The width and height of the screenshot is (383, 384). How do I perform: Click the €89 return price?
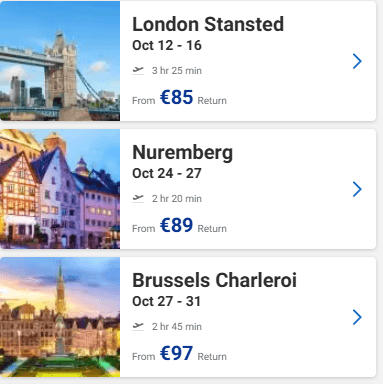[176, 225]
